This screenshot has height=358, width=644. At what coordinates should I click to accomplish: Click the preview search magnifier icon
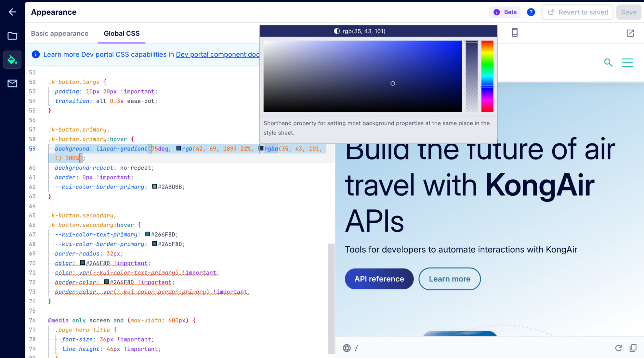tap(608, 63)
